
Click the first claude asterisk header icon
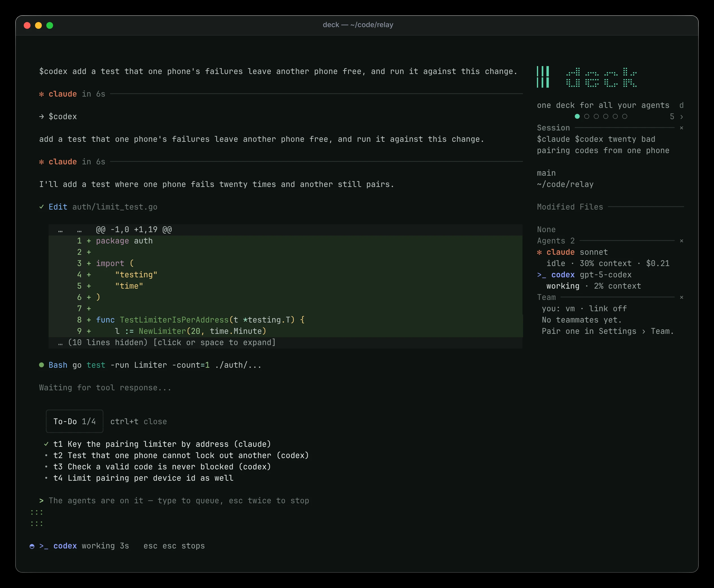point(41,94)
